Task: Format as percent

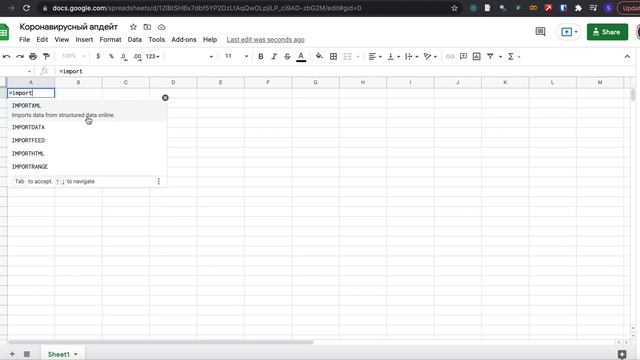Action: pos(111,56)
